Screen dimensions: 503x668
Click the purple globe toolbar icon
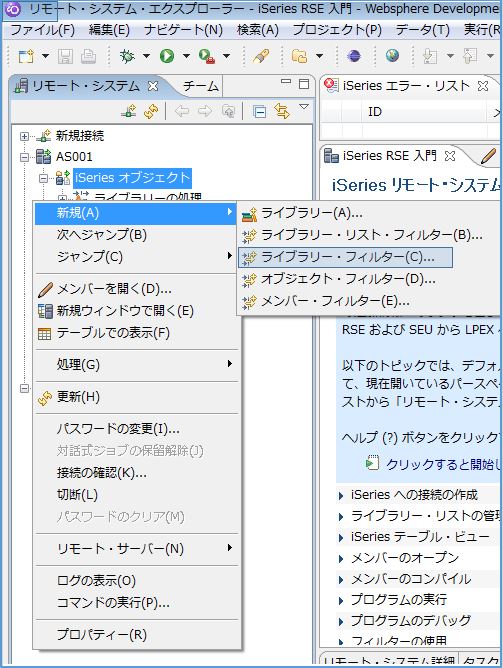[354, 56]
